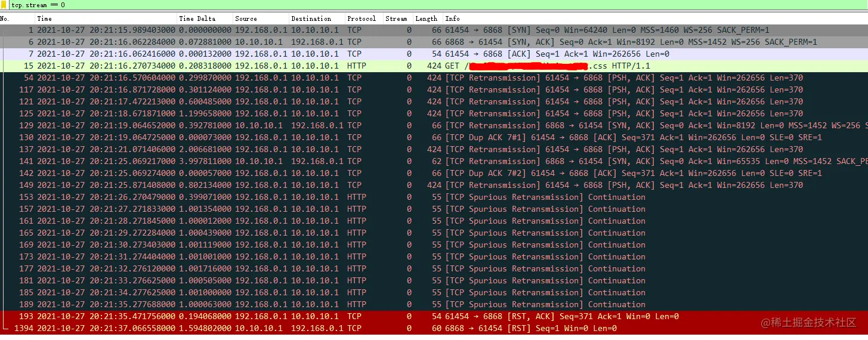The height and width of the screenshot is (340, 868).
Task: Select packet 169 Spurious Retransmission row
Action: pos(434,245)
